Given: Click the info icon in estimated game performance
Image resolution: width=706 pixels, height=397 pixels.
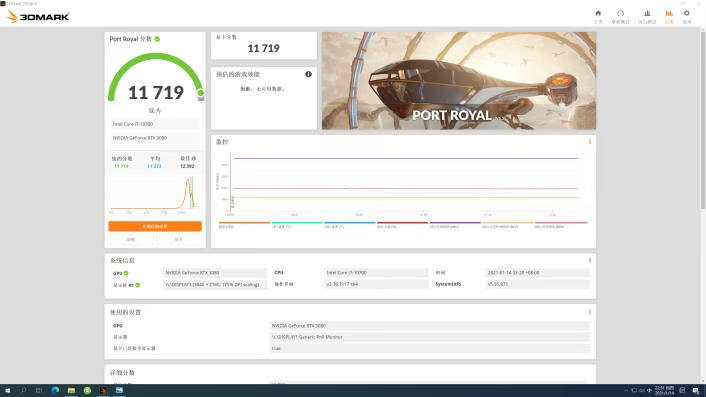Looking at the screenshot, I should click(308, 74).
